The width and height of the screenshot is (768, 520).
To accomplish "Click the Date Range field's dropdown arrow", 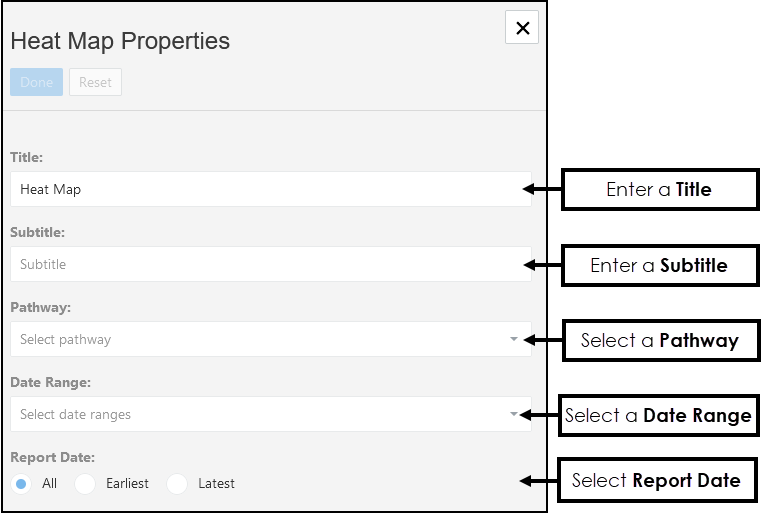I will pos(514,414).
